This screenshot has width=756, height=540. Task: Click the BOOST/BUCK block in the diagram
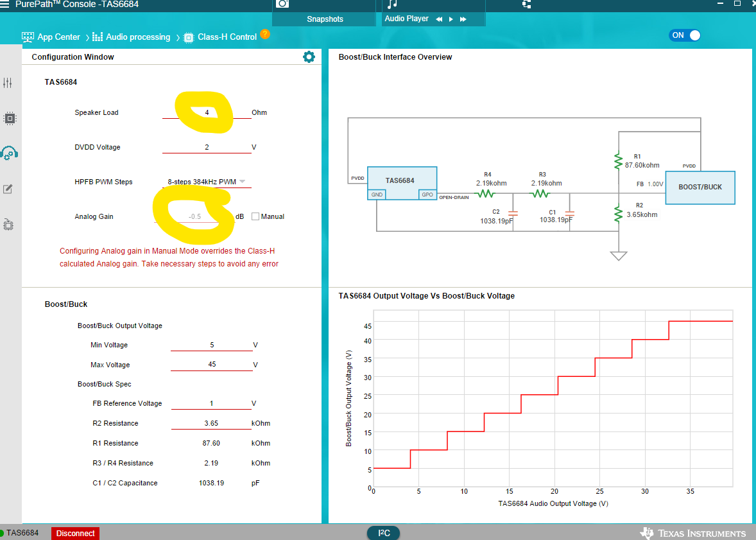pos(700,187)
